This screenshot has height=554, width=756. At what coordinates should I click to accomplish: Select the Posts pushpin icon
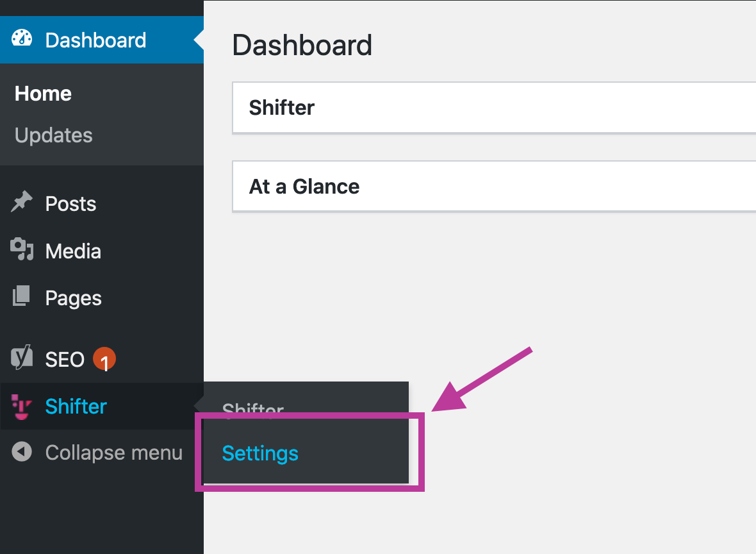pyautogui.click(x=21, y=203)
